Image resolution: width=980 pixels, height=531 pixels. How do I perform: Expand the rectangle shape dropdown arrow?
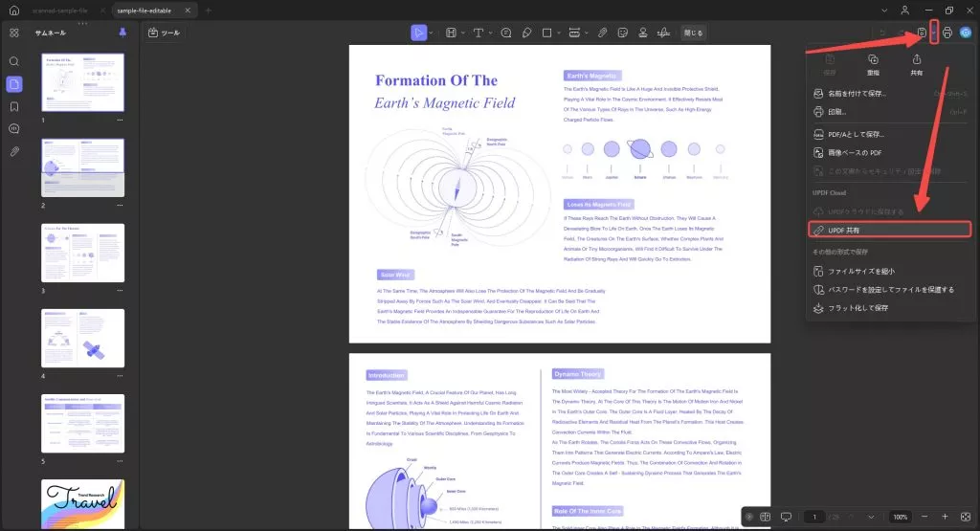click(559, 33)
